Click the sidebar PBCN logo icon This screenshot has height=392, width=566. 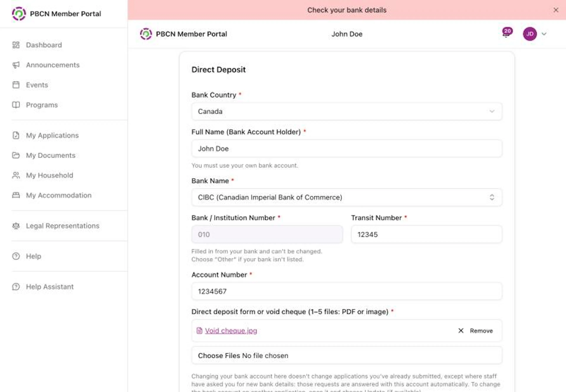click(19, 14)
